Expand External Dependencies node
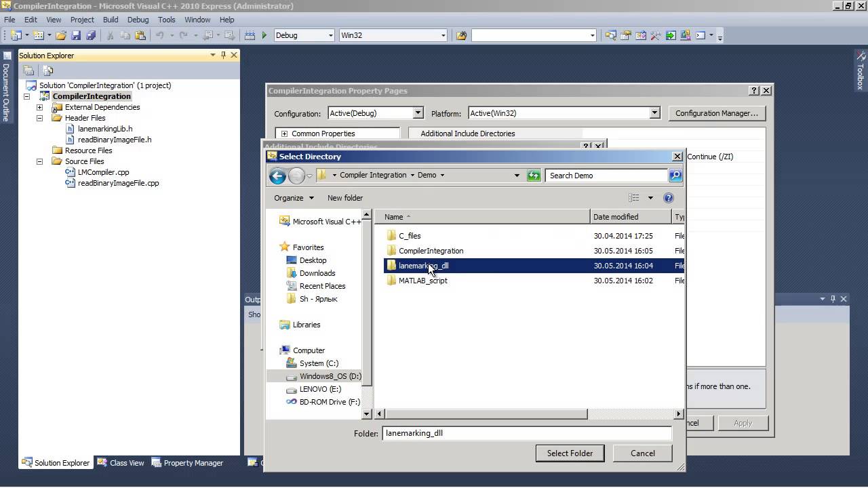The width and height of the screenshot is (868, 488). [x=39, y=107]
